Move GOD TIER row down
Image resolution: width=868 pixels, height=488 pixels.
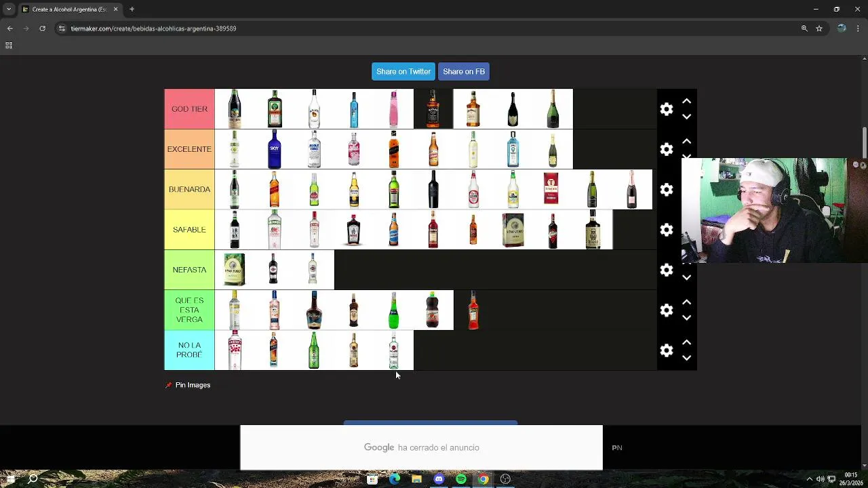click(686, 117)
